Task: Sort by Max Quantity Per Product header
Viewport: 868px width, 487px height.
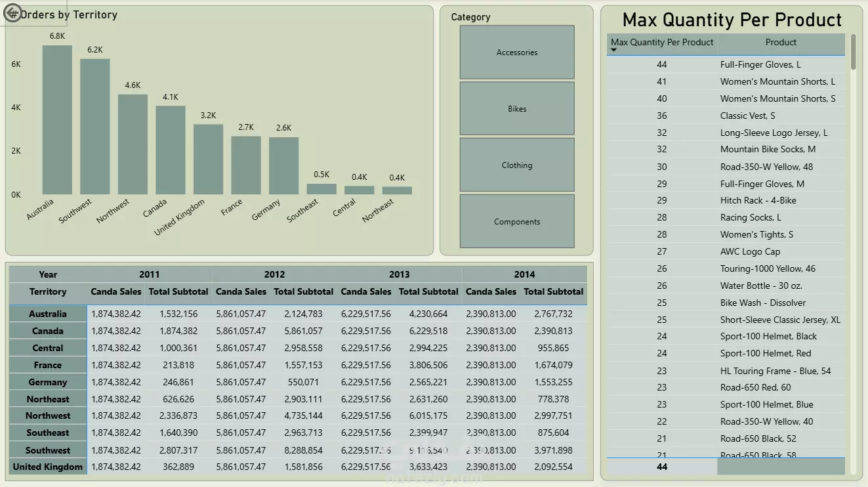Action: click(x=662, y=42)
